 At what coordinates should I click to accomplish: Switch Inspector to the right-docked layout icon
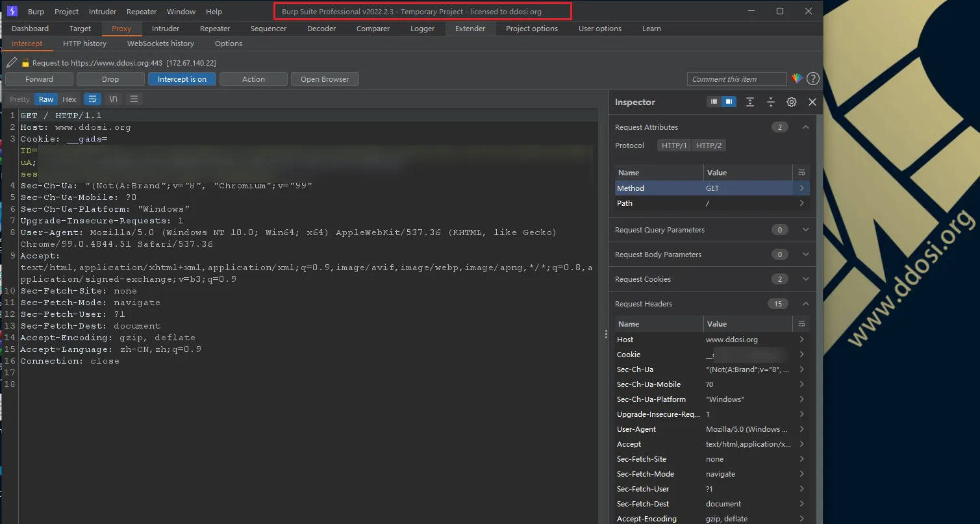pyautogui.click(x=729, y=102)
